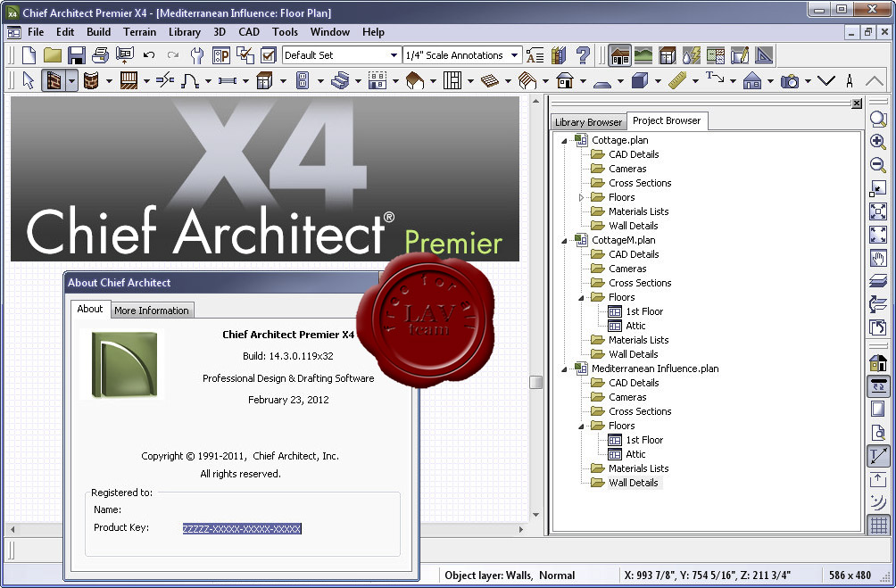Click the Product Key field
Image resolution: width=896 pixels, height=588 pixels.
(x=242, y=528)
